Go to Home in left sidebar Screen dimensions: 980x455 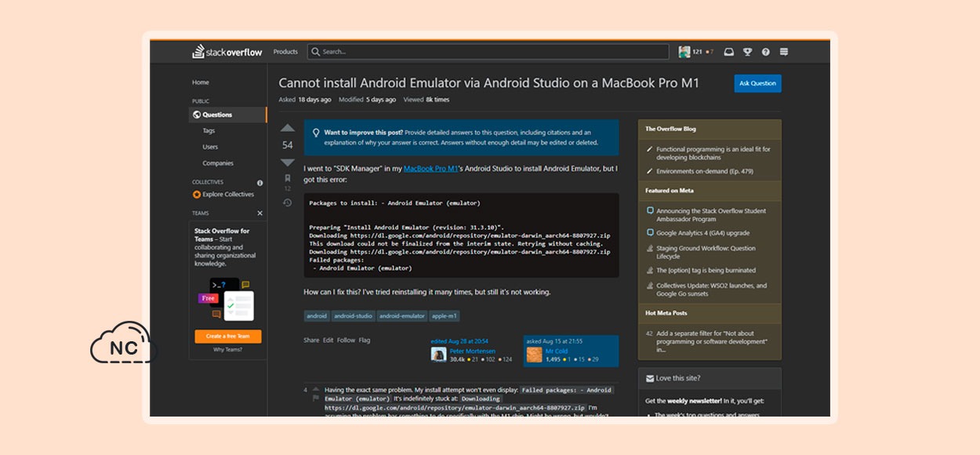click(201, 82)
